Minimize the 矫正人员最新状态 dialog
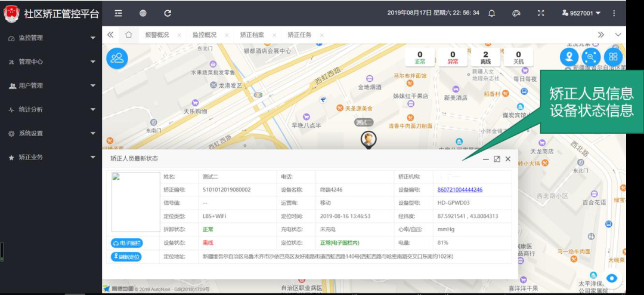 485,159
